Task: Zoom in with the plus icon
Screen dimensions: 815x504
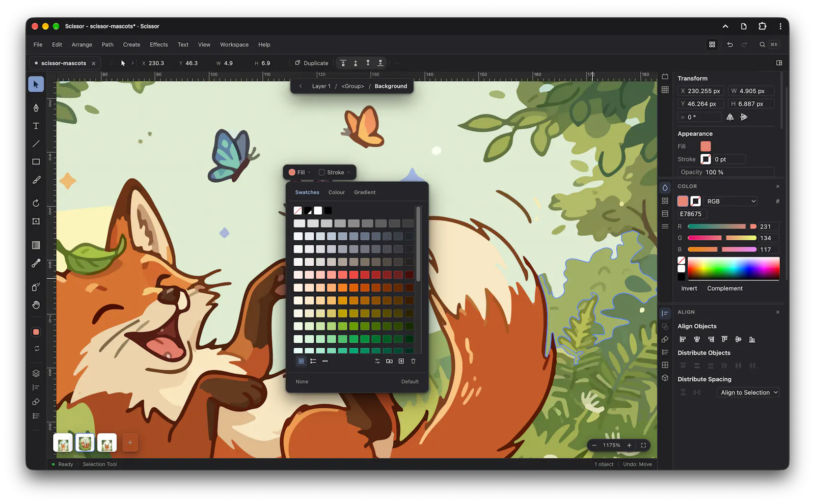Action: (x=629, y=445)
